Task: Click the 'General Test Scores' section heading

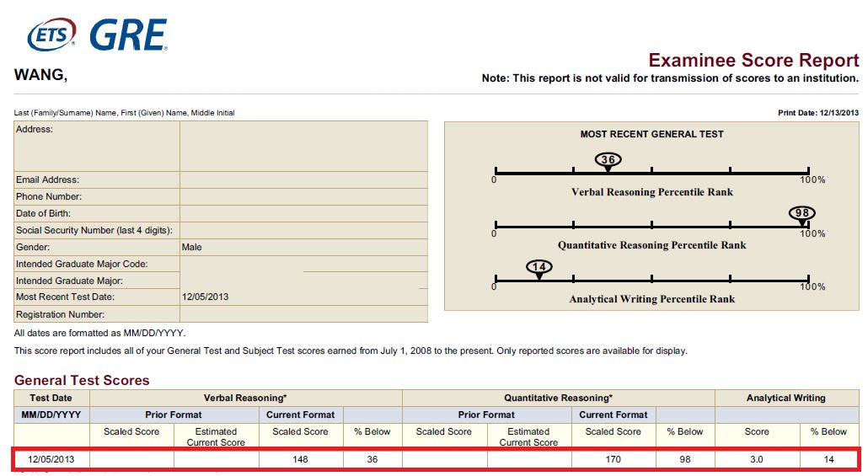Action: point(82,380)
